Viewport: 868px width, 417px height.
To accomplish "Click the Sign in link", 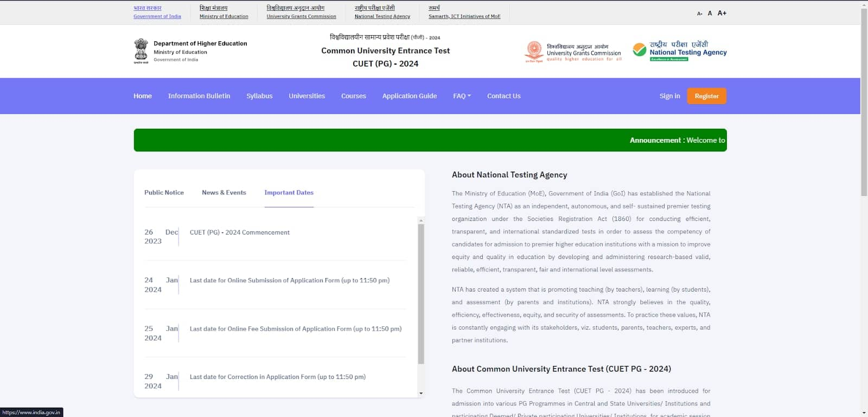I will pyautogui.click(x=669, y=96).
